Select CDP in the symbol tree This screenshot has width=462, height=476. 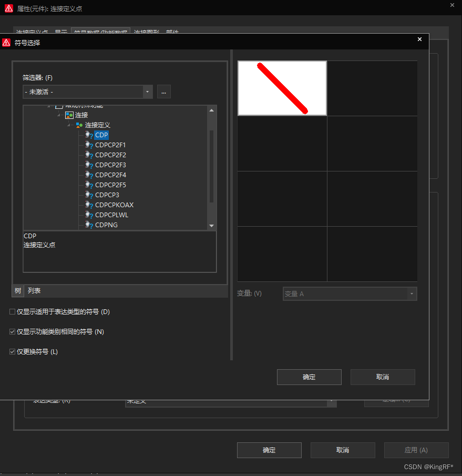[x=101, y=135]
